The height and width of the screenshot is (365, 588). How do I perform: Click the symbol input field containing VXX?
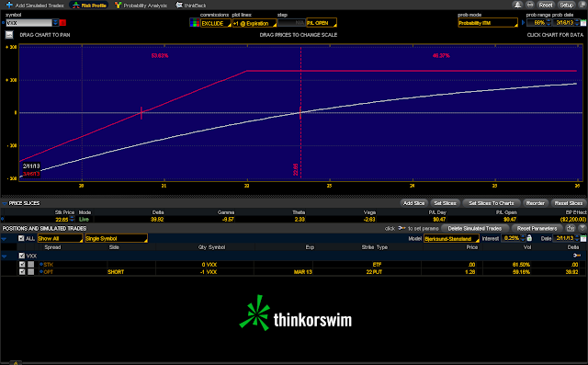[x=28, y=23]
